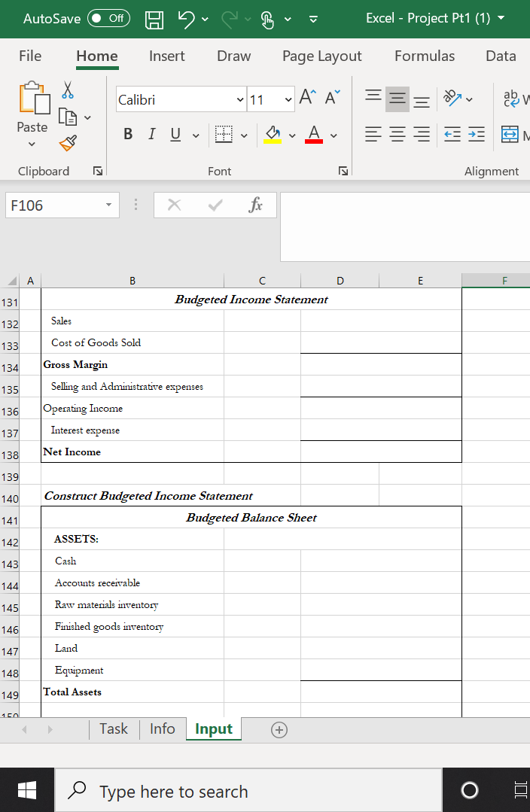Save the workbook with the floppy disk icon
The image size is (530, 812).
tap(154, 20)
